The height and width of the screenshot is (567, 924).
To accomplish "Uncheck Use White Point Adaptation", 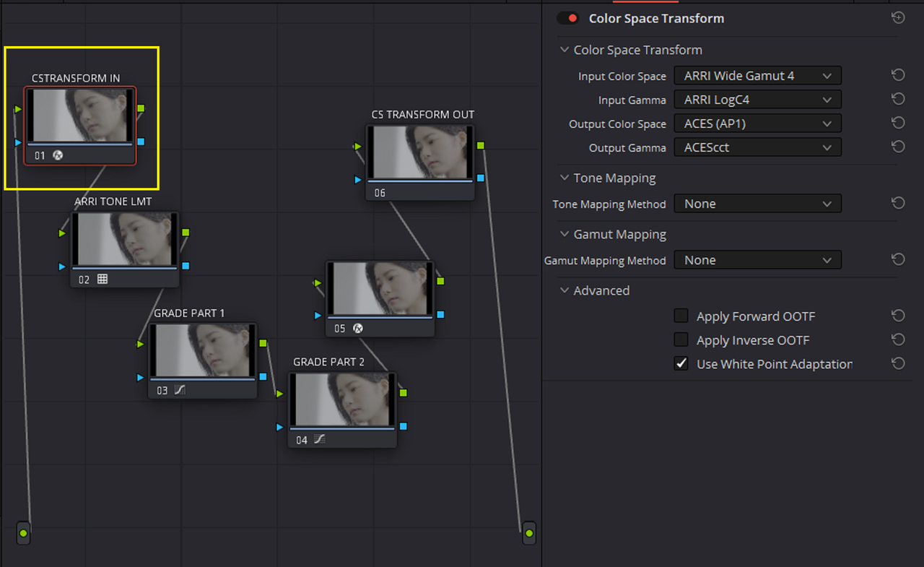I will pos(681,363).
